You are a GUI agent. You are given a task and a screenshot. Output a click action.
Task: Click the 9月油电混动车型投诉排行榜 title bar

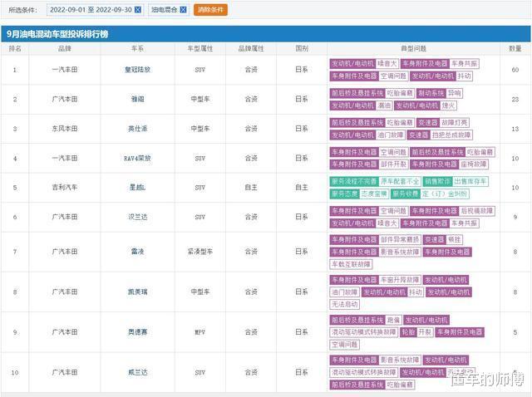point(266,34)
